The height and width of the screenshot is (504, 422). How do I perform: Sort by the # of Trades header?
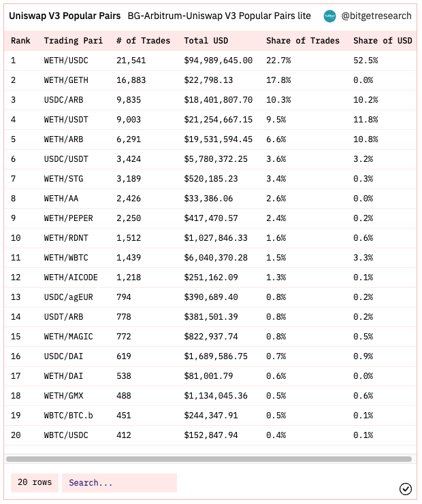coord(143,41)
